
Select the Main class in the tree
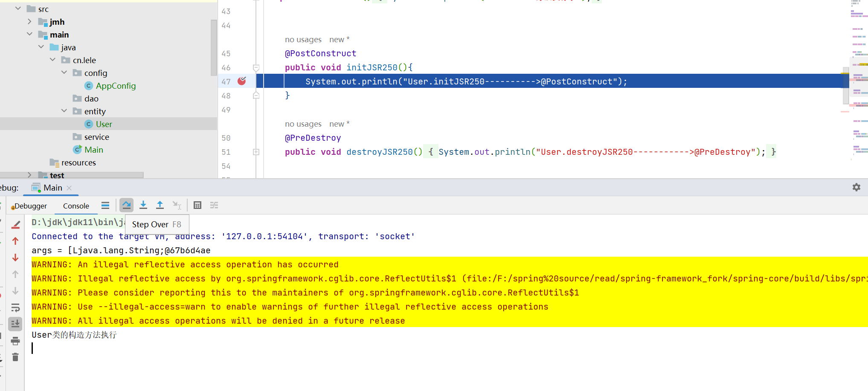click(94, 150)
